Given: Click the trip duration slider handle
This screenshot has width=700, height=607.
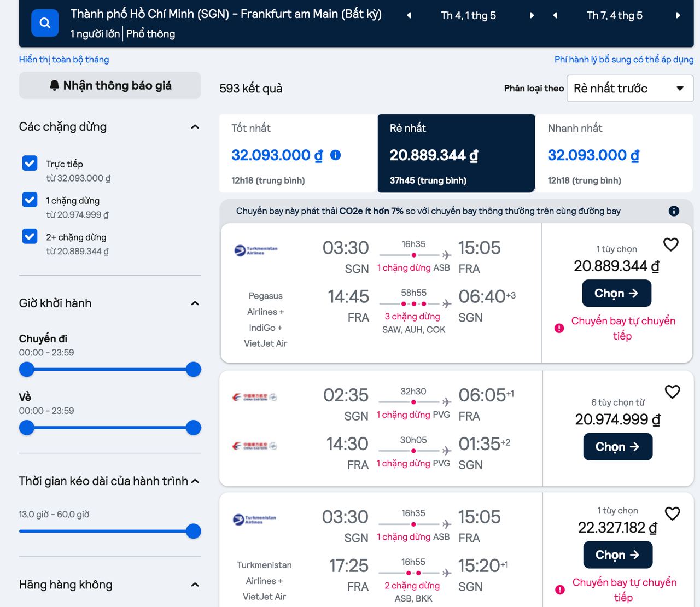Looking at the screenshot, I should [193, 531].
